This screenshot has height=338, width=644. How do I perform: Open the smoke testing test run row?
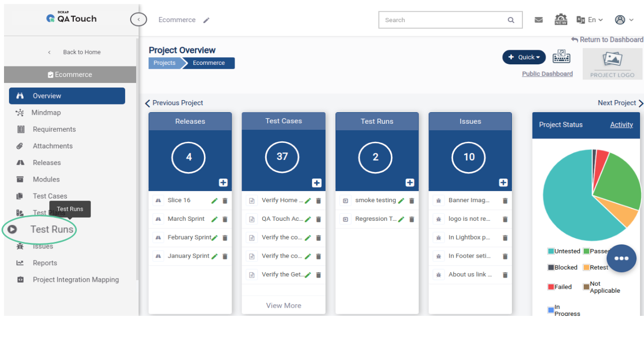(x=375, y=201)
